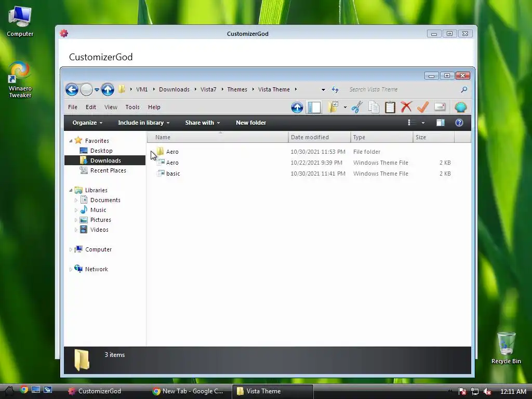Open Explorer help question mark icon
The image size is (532, 399).
click(x=459, y=123)
